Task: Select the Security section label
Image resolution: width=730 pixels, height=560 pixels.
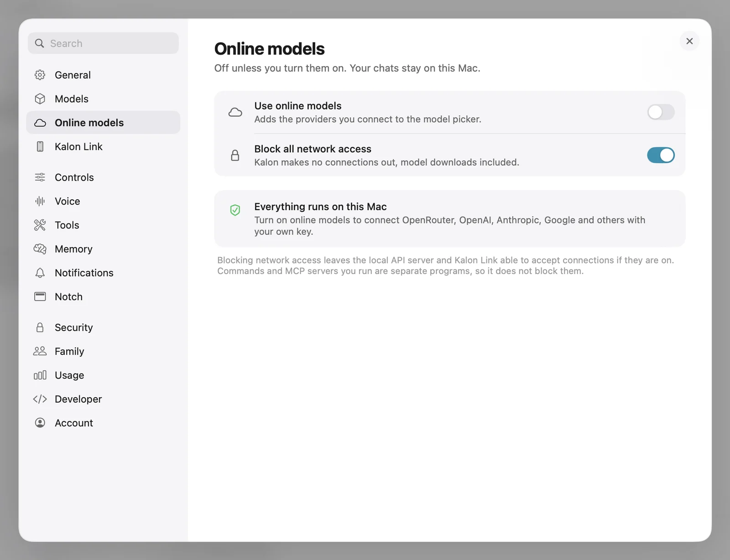Action: tap(73, 327)
